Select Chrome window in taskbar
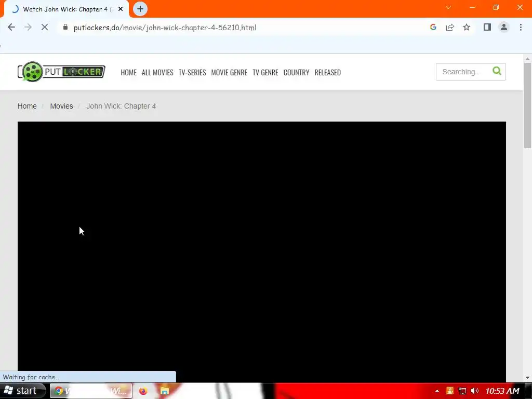The image size is (532, 399). [x=91, y=391]
